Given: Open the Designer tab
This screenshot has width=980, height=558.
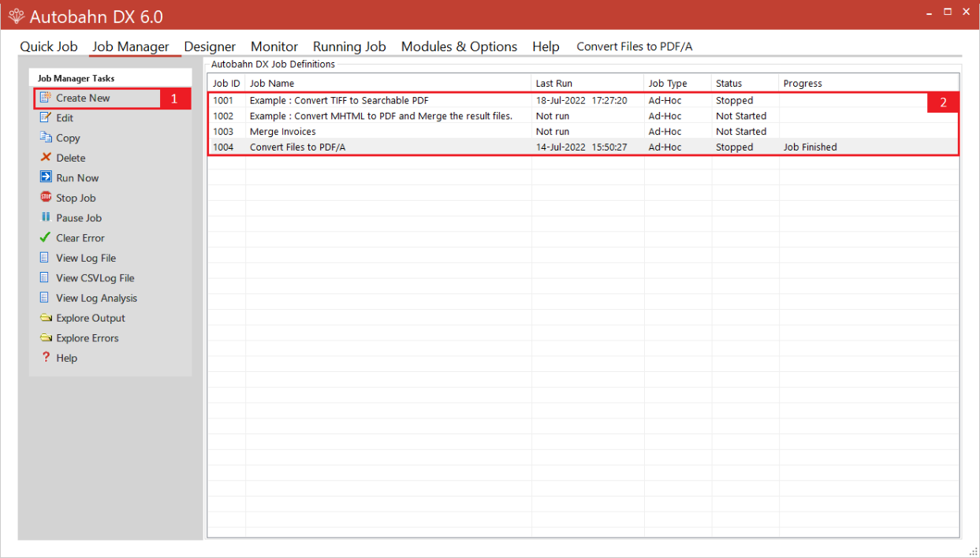Looking at the screenshot, I should (210, 46).
